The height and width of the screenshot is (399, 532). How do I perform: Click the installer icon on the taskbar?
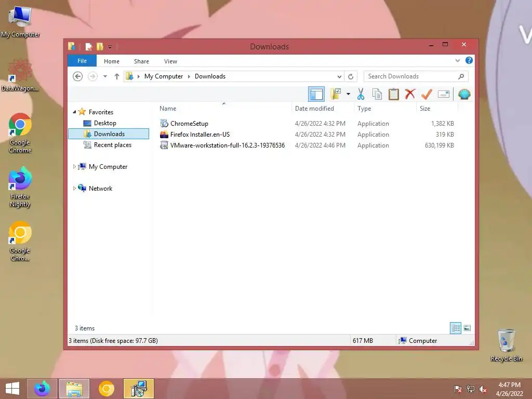tap(139, 389)
